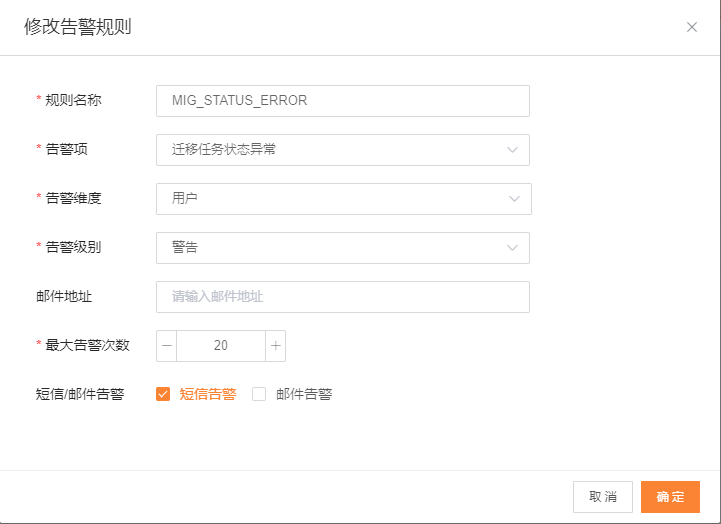Click the chevron arrow in 告警级别 field
721x524 pixels.
(x=513, y=248)
